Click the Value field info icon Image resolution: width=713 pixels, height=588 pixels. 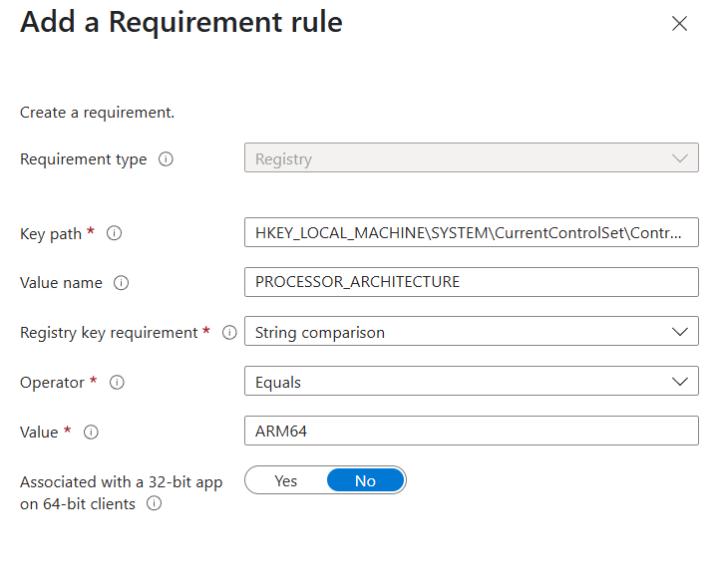point(91,433)
